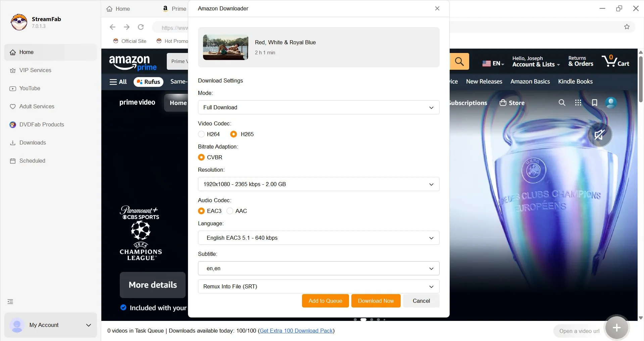Screen dimensions: 644x341
Task: Click the Download Now button
Action: [x=376, y=300]
